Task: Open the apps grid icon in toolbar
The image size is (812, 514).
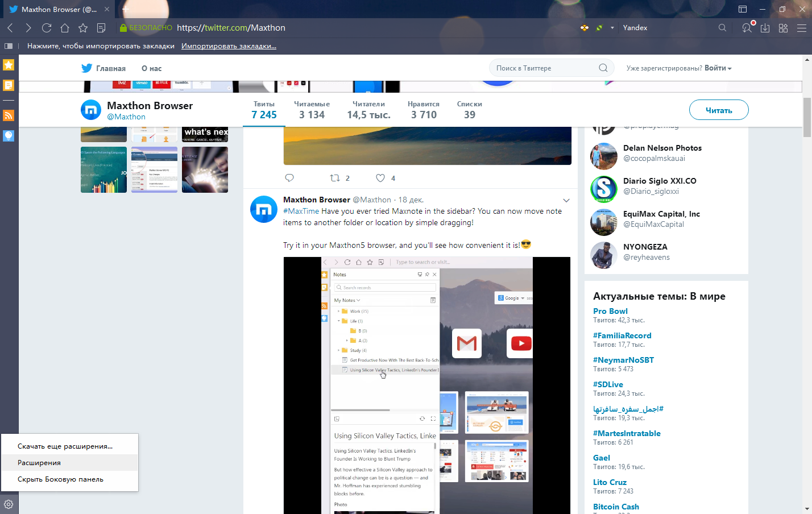Action: pos(784,28)
